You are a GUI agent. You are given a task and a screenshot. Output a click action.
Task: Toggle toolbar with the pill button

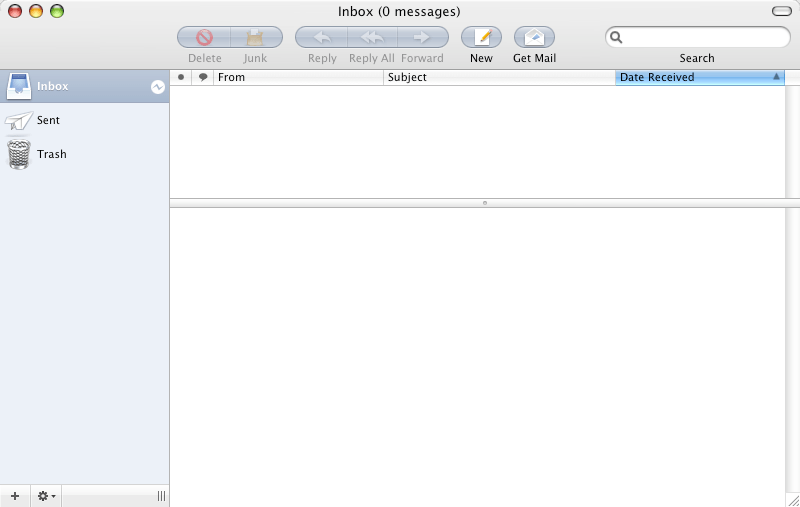tap(781, 11)
